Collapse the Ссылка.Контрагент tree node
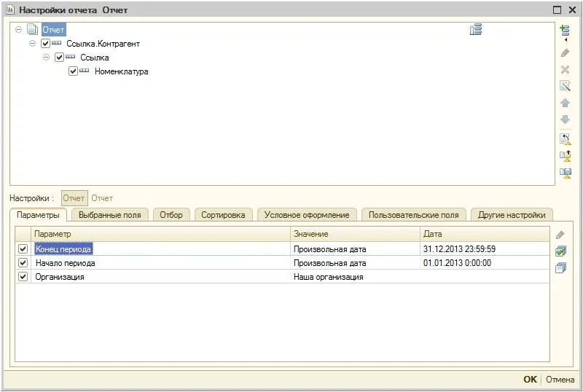583x392 pixels. (32, 44)
